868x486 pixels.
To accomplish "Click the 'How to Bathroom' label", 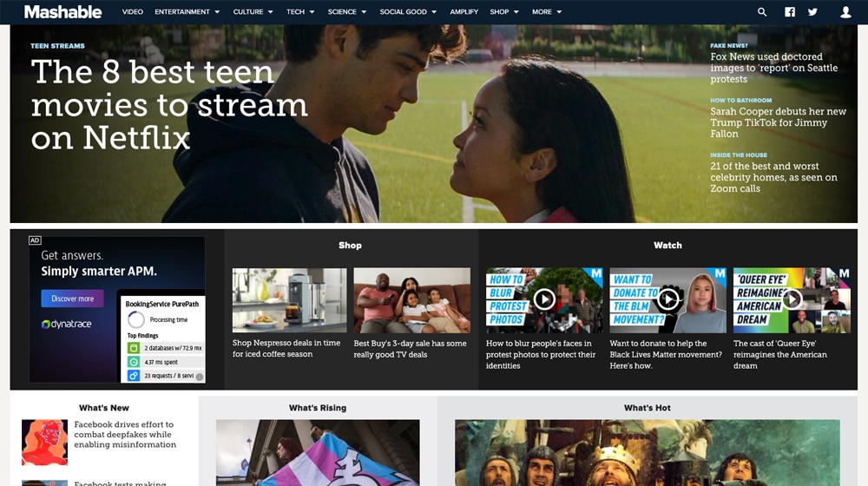I will 740,100.
